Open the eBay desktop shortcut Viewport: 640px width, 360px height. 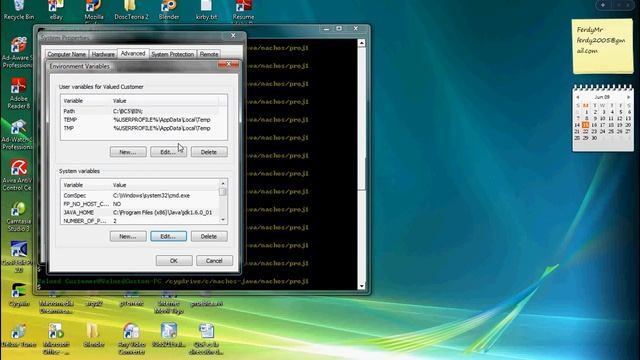[x=56, y=10]
